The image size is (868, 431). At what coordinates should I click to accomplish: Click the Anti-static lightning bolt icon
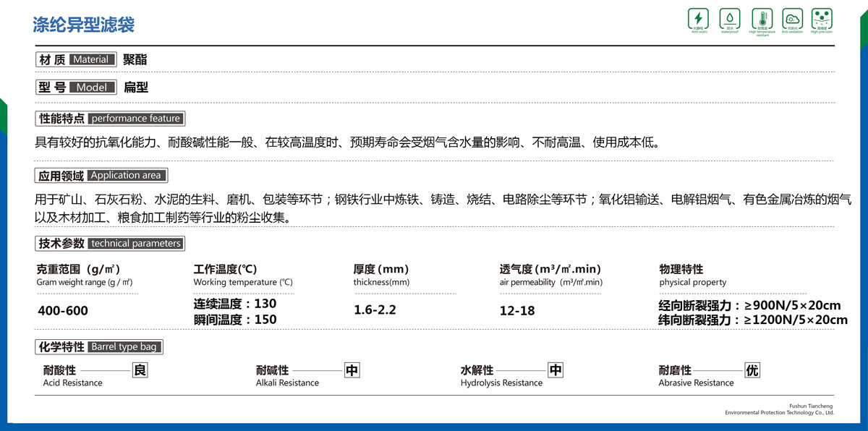(698, 19)
